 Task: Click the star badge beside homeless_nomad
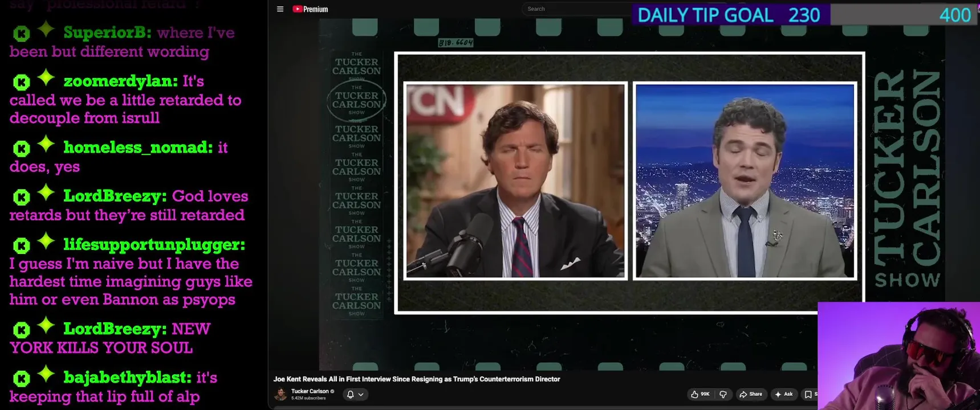point(46,145)
